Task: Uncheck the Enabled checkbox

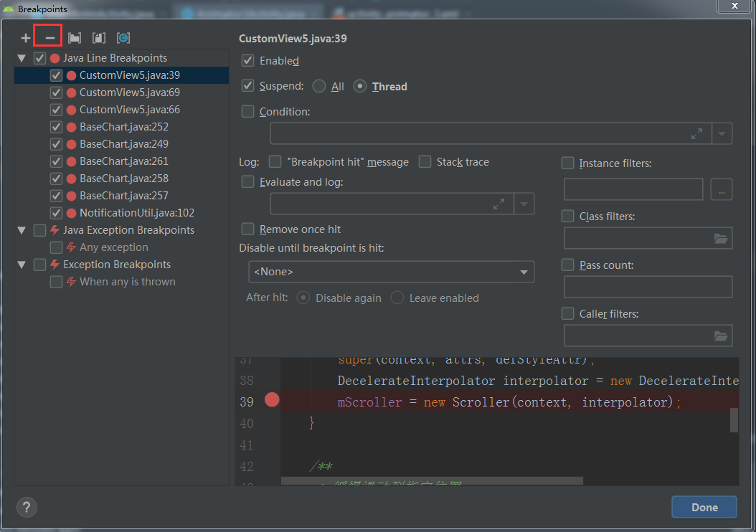Action: click(x=248, y=61)
